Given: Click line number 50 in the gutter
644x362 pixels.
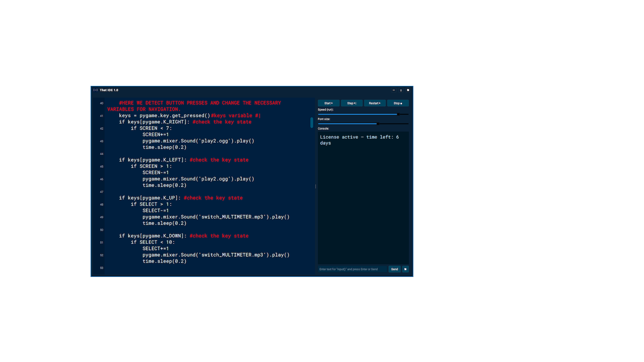Looking at the screenshot, I should click(101, 230).
